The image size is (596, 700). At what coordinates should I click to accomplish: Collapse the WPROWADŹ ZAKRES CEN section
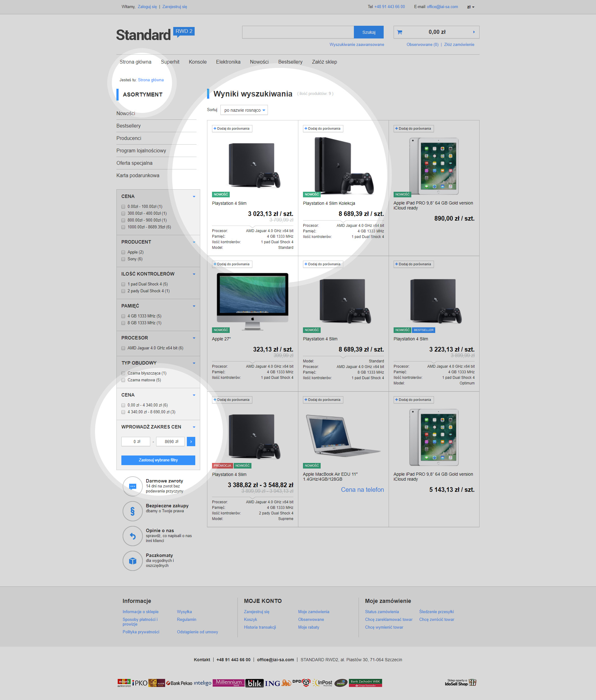(x=194, y=427)
